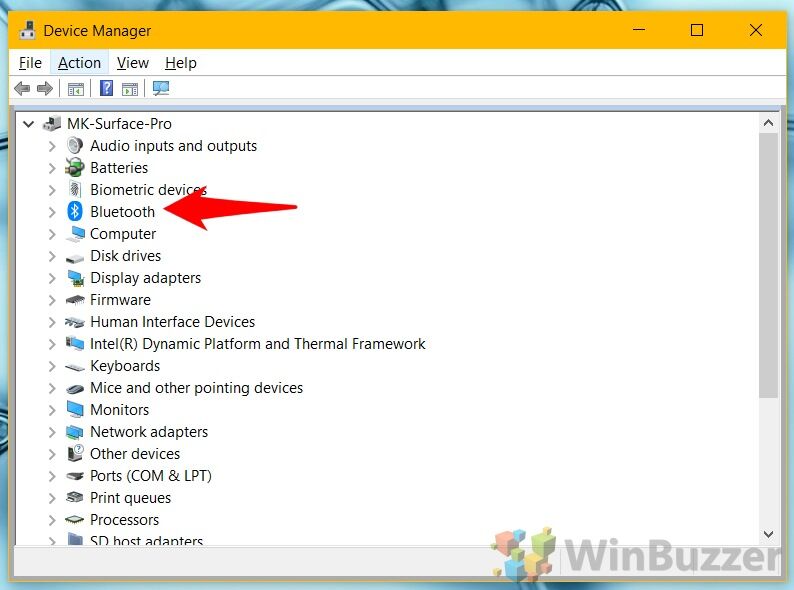Click the Audio inputs and outputs speaker icon
The width and height of the screenshot is (794, 590).
75,146
